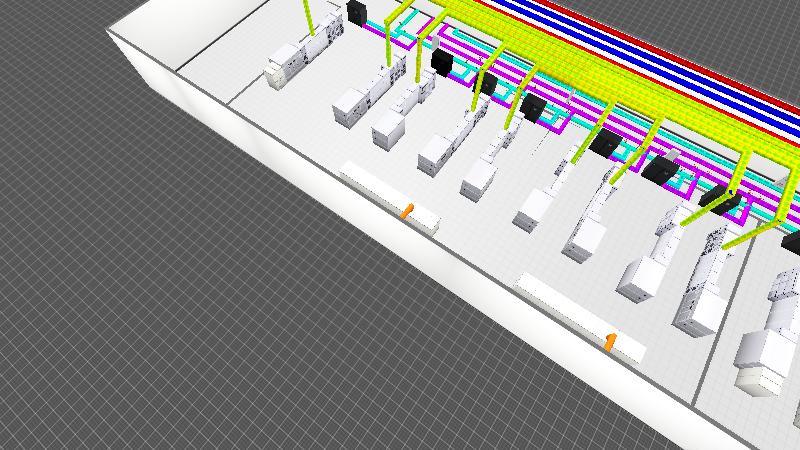Viewport: 800px width, 450px height.
Task: Click the dark grid ground outside the building
Action: tap(150, 300)
